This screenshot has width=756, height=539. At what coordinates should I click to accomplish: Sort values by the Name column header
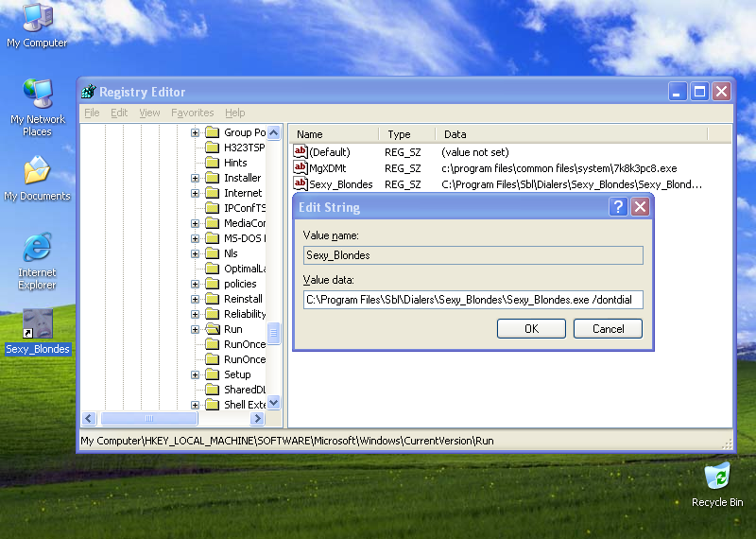(334, 134)
